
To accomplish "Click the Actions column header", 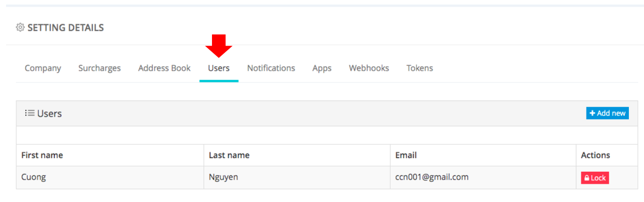I will pyautogui.click(x=595, y=155).
